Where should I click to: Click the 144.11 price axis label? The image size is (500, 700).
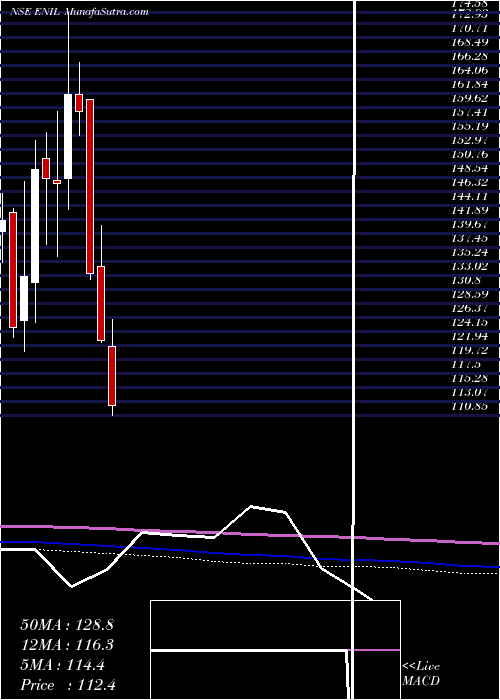point(472,196)
